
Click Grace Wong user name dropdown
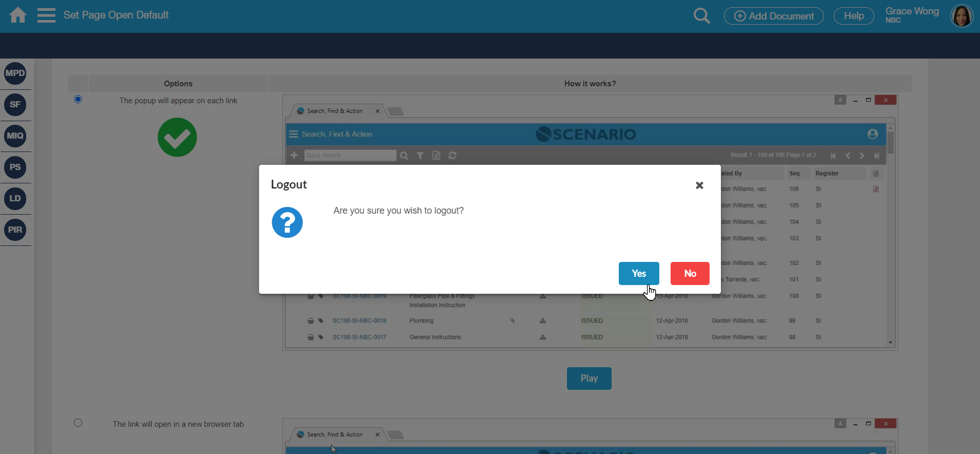click(x=912, y=15)
